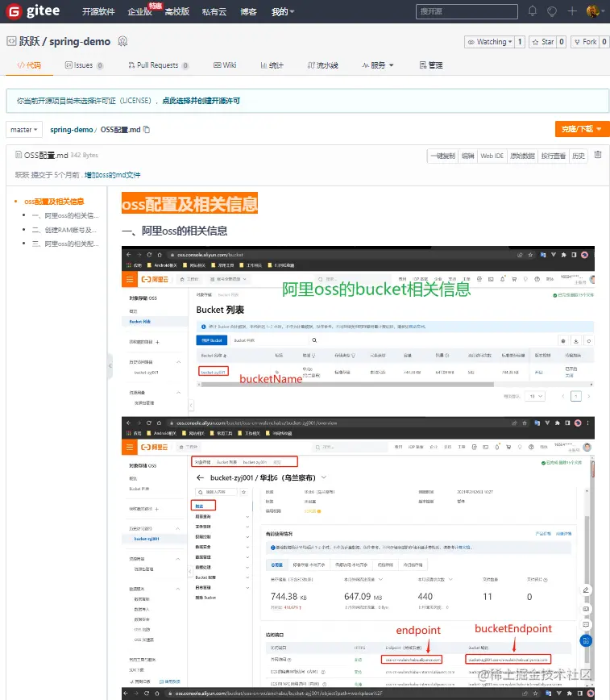610x700 pixels.
Task: Open 高校版 in top navigation
Action: (177, 11)
